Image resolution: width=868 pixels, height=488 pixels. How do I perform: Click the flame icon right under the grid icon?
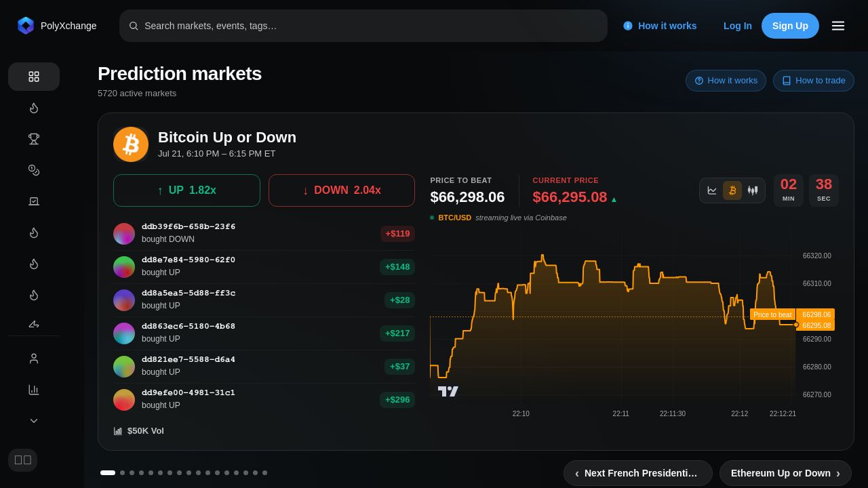34,108
